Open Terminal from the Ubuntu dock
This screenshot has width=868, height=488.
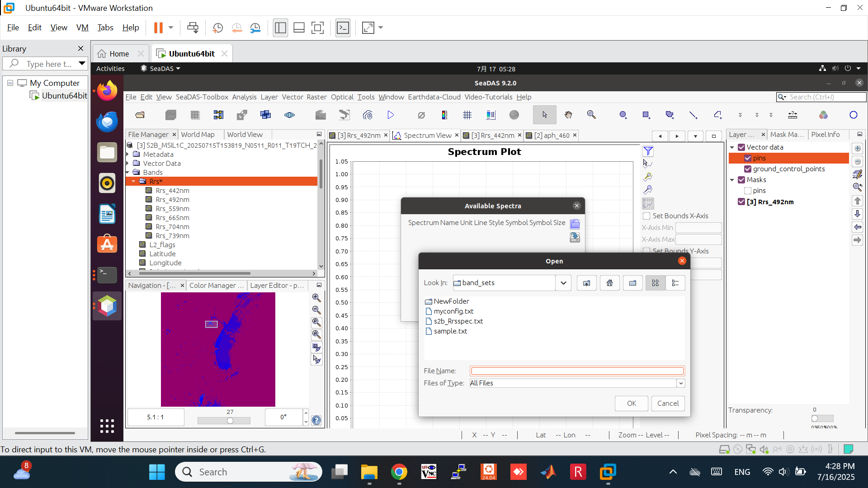click(x=107, y=274)
